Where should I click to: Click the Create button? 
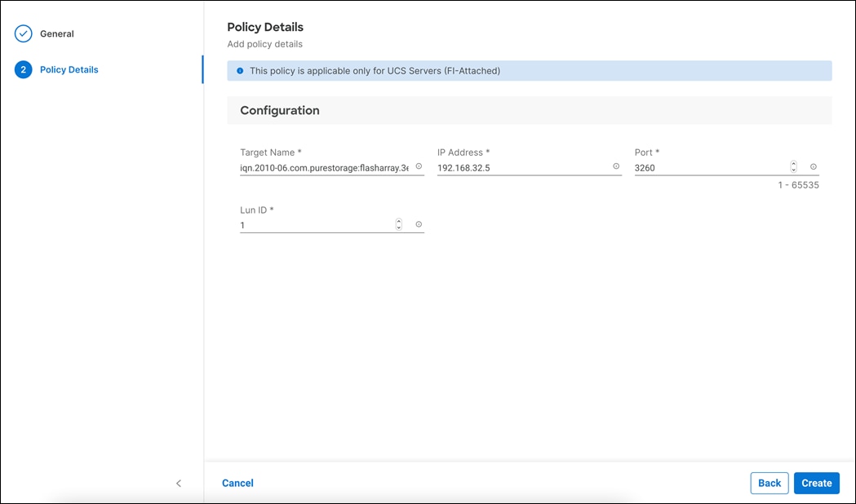(x=816, y=483)
